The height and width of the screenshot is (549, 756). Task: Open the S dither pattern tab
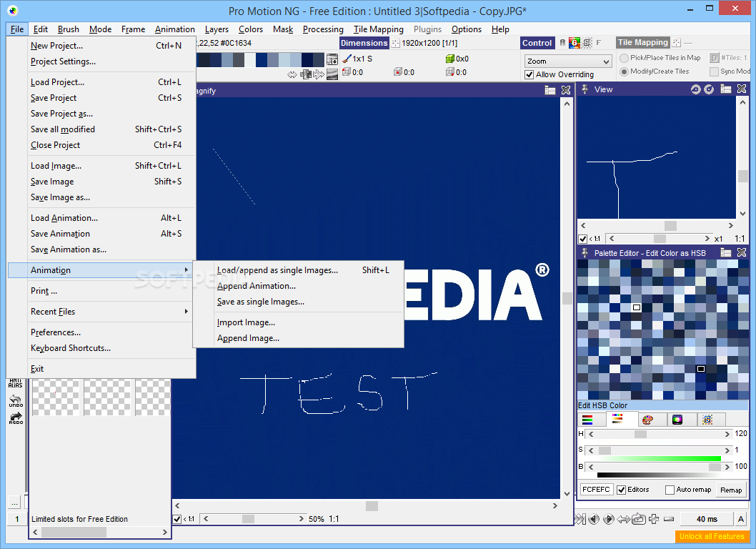coord(707,419)
